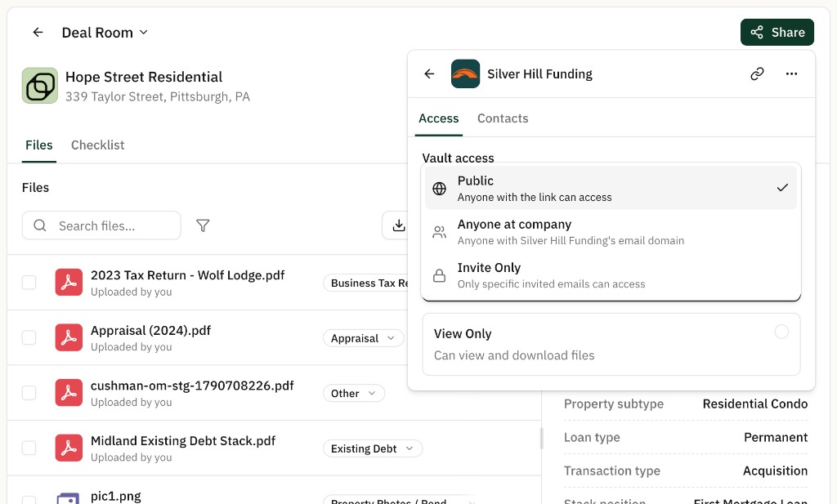Open cushman-om-stg-1790708226.pdf file name

click(x=192, y=386)
